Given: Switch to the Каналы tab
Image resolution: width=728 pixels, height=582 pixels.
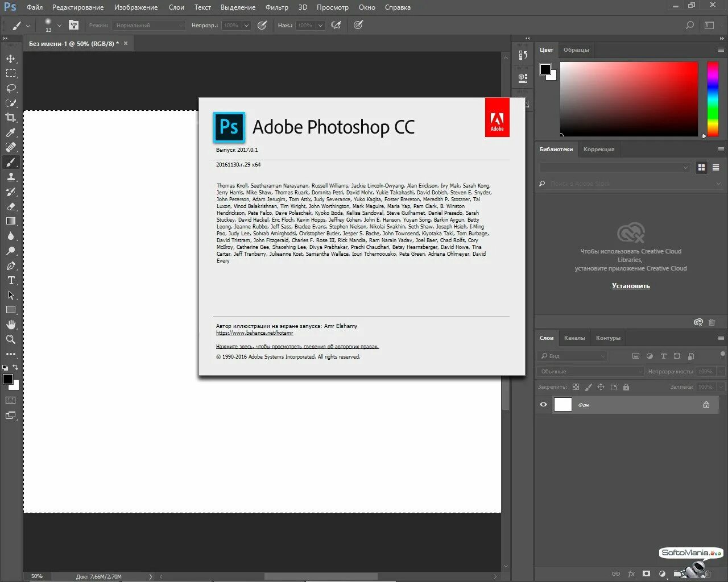Looking at the screenshot, I should point(574,338).
